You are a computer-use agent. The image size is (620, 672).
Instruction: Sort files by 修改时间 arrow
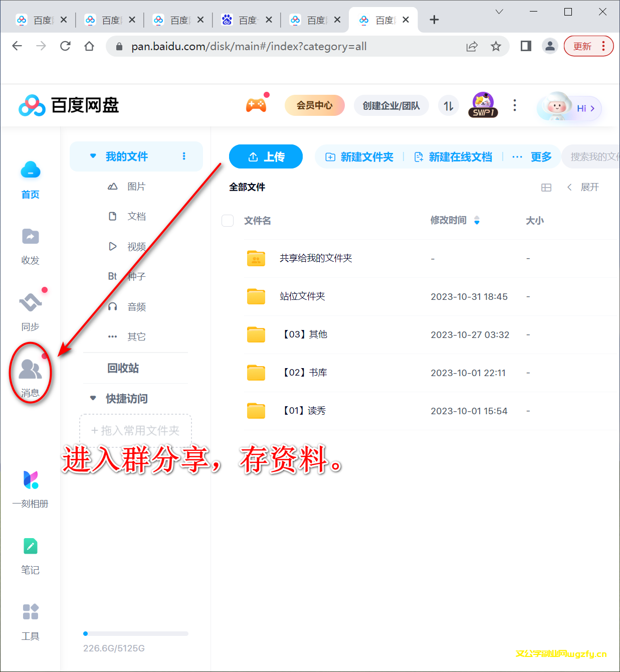click(x=477, y=220)
